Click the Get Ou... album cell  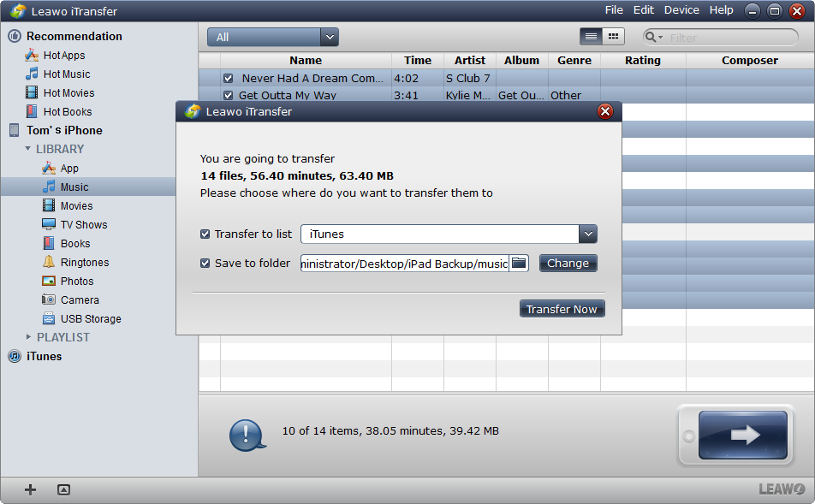pyautogui.click(x=522, y=95)
